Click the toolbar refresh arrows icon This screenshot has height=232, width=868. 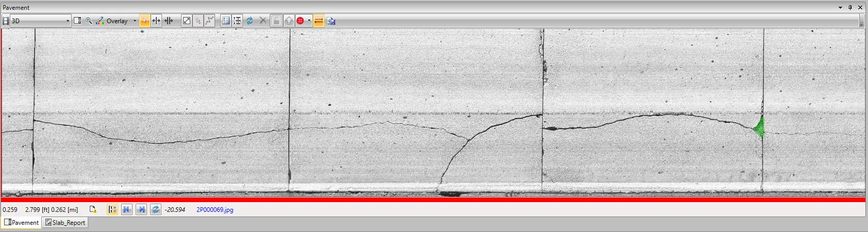(250, 21)
